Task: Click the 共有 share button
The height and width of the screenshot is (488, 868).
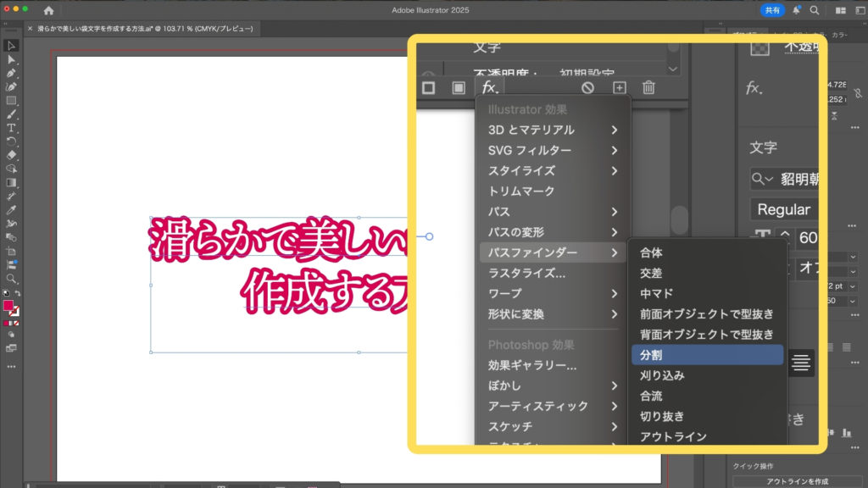Action: pyautogui.click(x=772, y=10)
